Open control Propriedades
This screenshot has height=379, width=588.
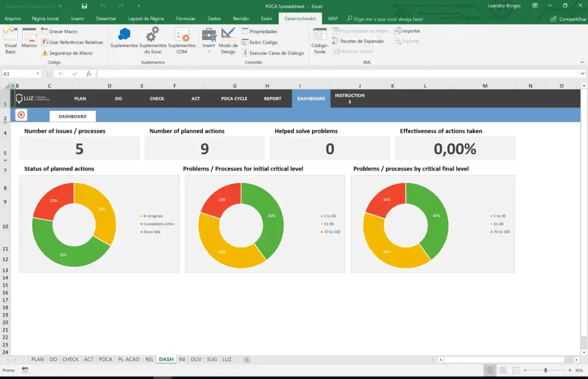pos(260,32)
